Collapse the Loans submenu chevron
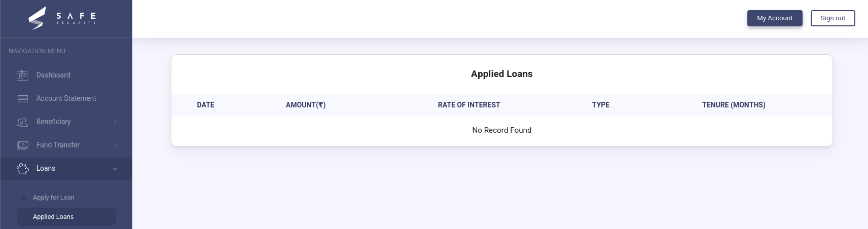Image resolution: width=868 pixels, height=229 pixels. point(115,169)
